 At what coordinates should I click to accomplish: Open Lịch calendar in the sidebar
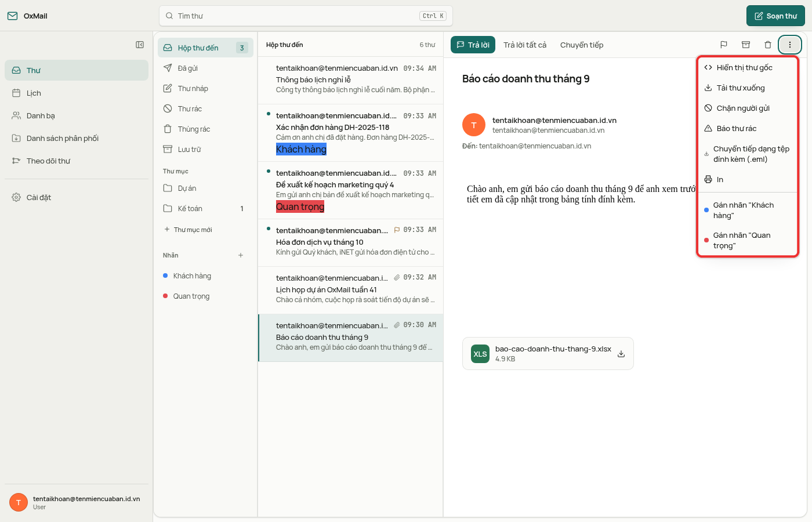(x=77, y=93)
